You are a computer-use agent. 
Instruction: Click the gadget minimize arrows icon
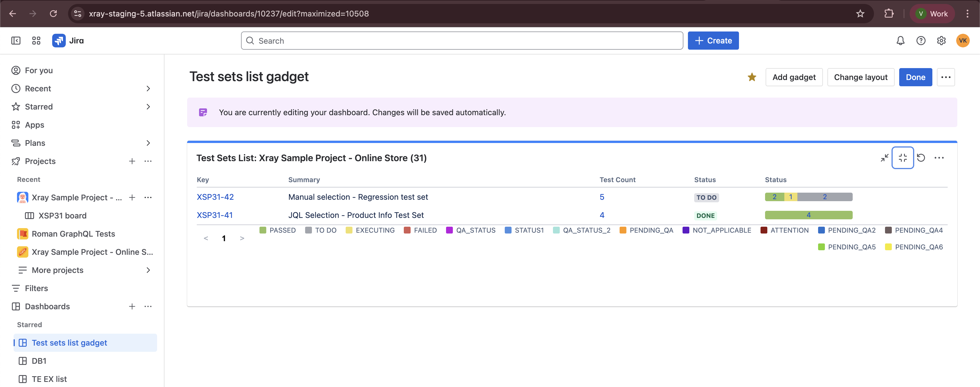[884, 157]
